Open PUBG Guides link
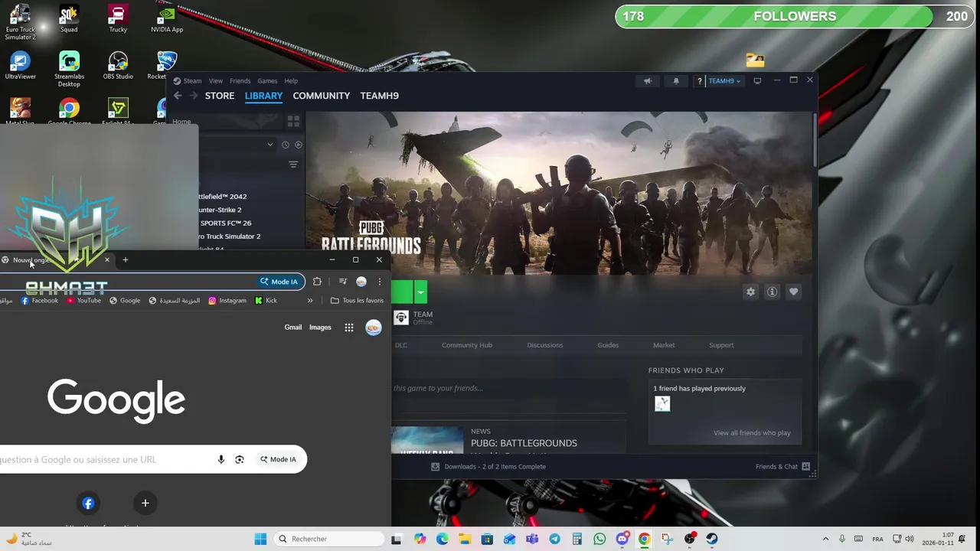980x551 pixels. pos(608,345)
